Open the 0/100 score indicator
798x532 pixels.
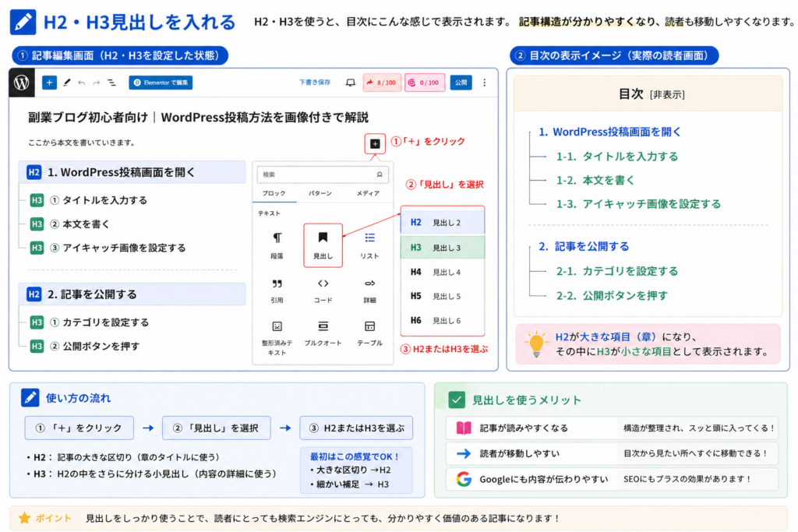pyautogui.click(x=425, y=83)
